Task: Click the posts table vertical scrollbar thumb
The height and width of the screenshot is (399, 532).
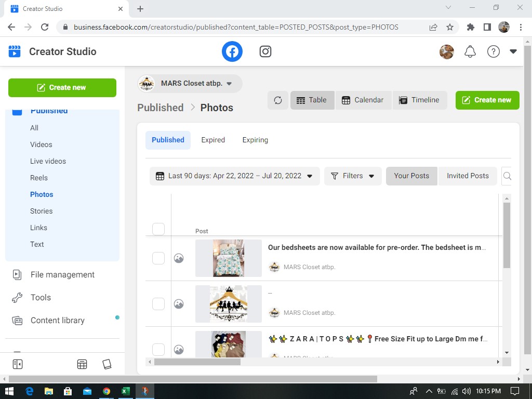Action: [x=507, y=235]
